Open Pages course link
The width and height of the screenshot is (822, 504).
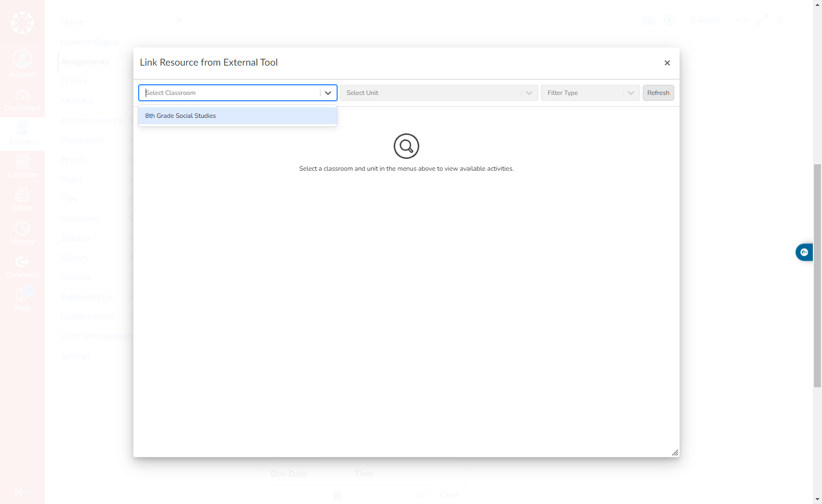click(71, 179)
